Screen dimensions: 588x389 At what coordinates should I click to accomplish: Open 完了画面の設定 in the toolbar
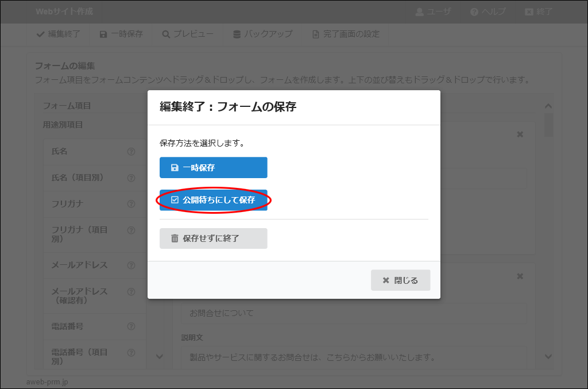pos(346,34)
